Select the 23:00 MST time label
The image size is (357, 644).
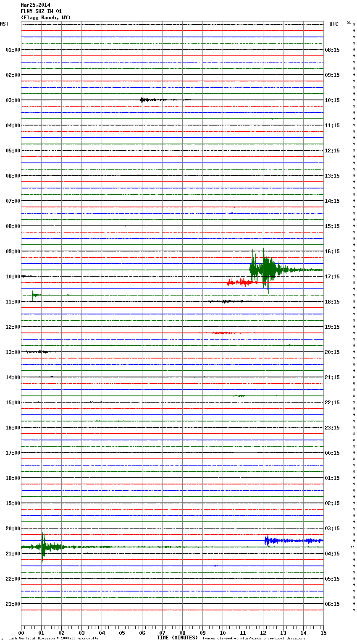tap(13, 604)
